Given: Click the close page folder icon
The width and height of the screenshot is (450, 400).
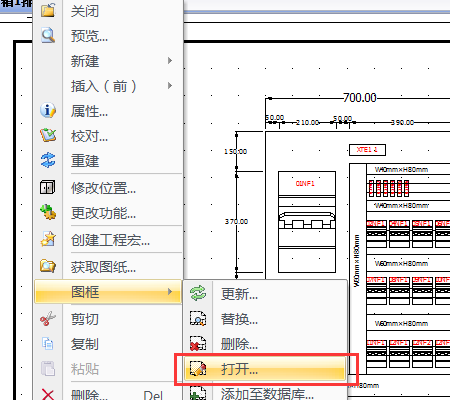Looking at the screenshot, I should [48, 10].
